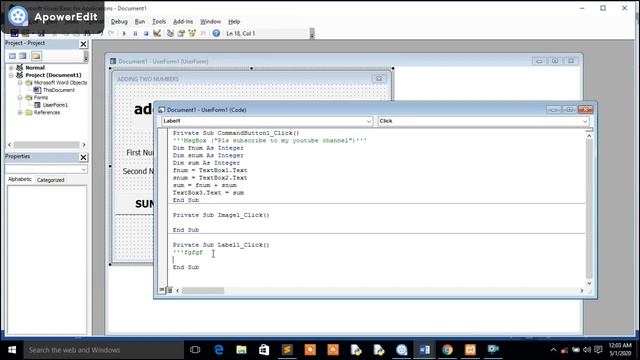Open the volume control in system tray
The image size is (640, 360).
click(587, 350)
